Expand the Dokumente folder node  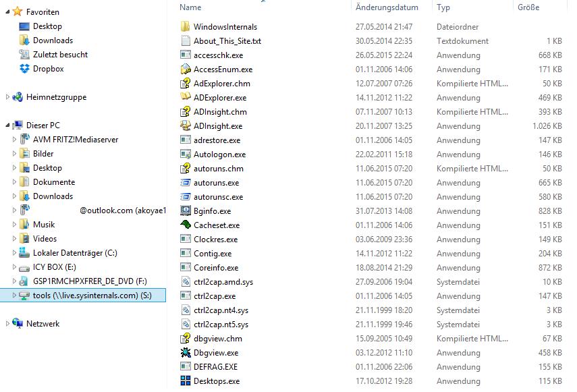click(x=14, y=181)
